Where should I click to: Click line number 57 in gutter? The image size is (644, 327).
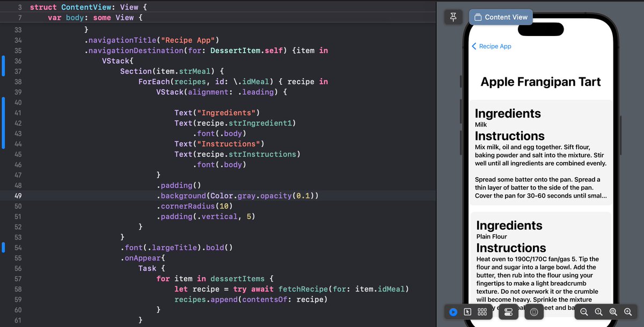point(18,278)
